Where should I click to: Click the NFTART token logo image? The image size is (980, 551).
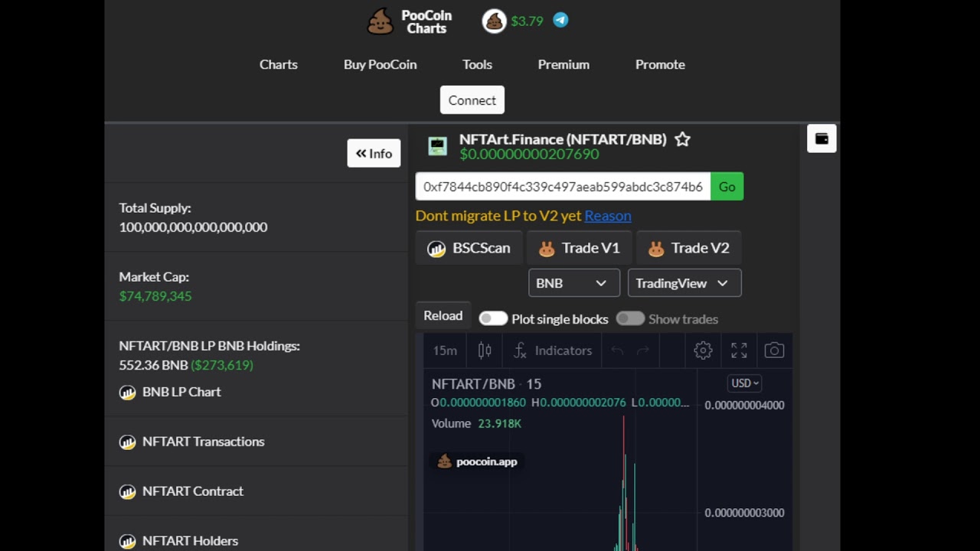[437, 146]
